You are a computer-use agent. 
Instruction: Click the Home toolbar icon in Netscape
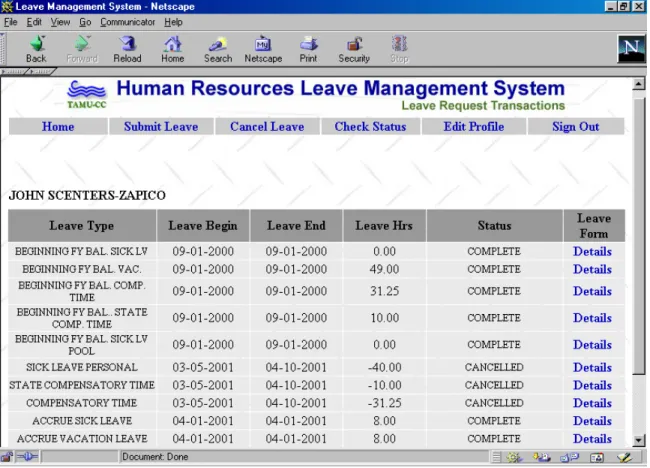[x=172, y=49]
